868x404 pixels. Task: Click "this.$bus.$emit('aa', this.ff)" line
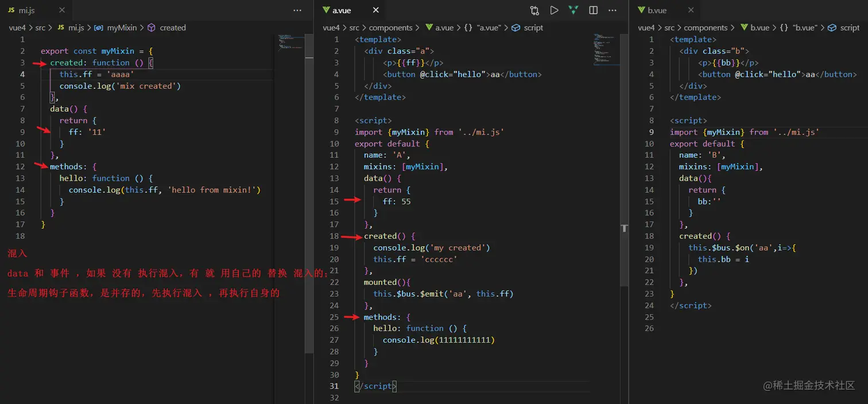pyautogui.click(x=443, y=294)
